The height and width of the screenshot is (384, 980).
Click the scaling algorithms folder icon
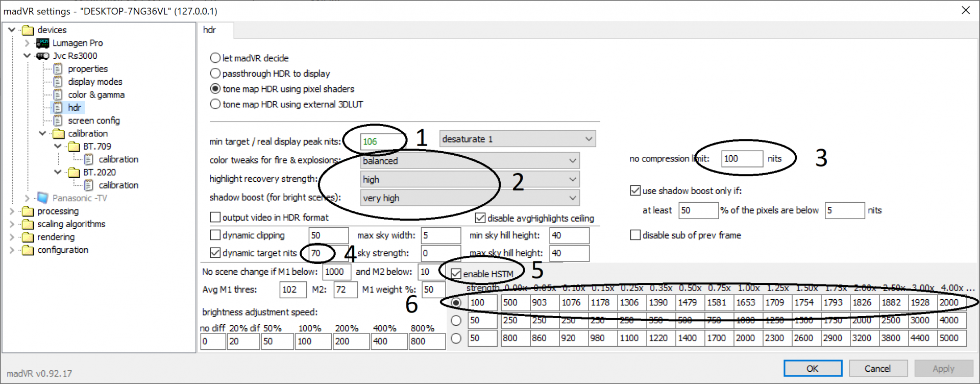tap(28, 224)
